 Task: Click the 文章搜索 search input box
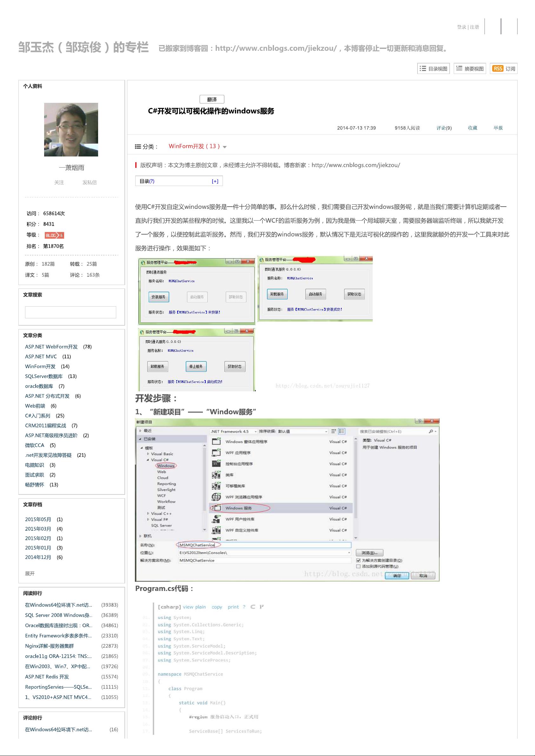pos(70,312)
